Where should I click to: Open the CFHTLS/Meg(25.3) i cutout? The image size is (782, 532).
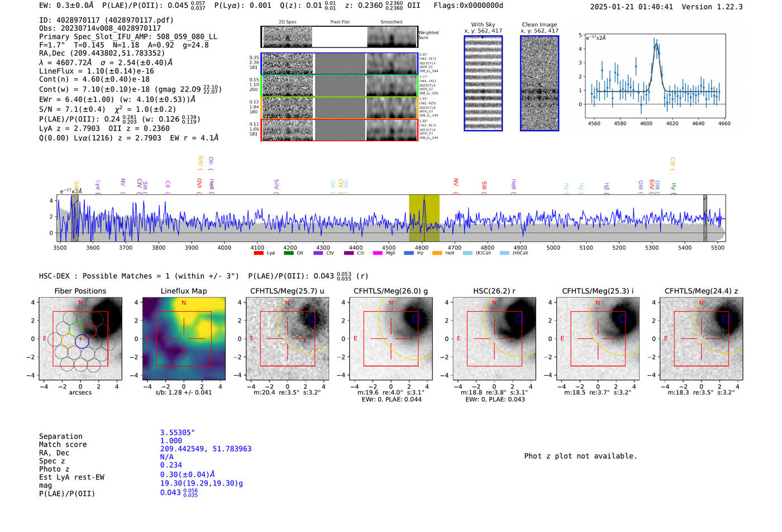(x=598, y=339)
